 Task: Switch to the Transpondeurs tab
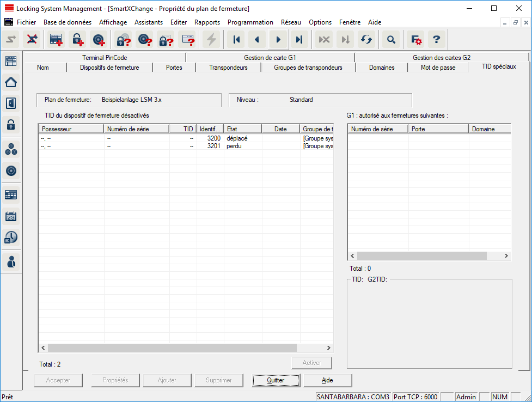[x=228, y=68]
